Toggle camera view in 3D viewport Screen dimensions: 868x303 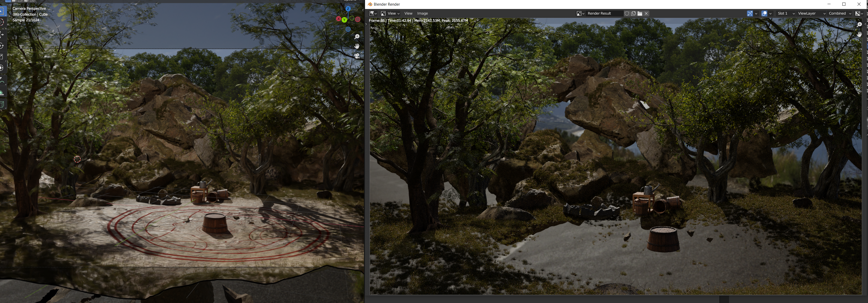pyautogui.click(x=357, y=56)
